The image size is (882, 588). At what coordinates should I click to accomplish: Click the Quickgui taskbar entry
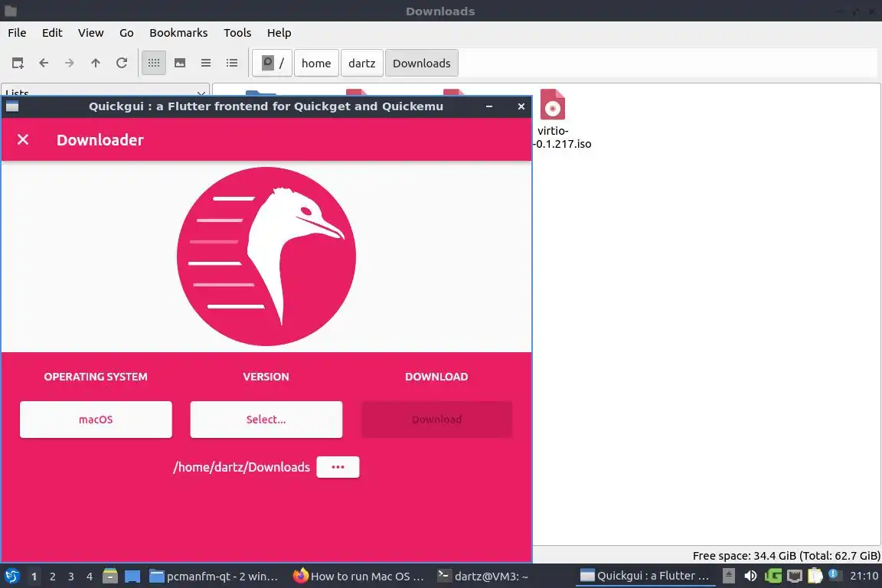tap(645, 577)
